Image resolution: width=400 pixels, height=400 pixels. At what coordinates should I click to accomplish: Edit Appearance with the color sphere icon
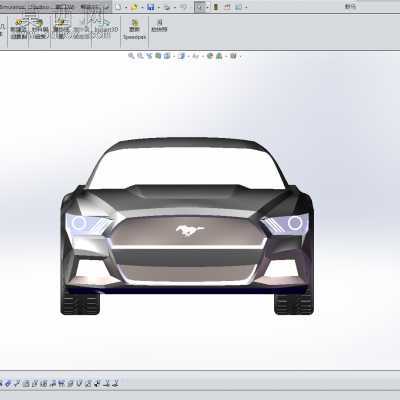pyautogui.click(x=210, y=56)
